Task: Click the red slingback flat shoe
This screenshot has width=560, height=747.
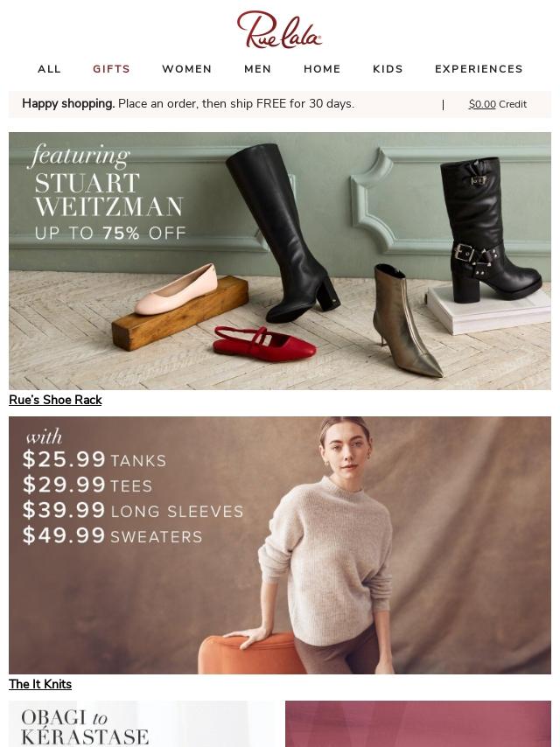Action: (264, 345)
